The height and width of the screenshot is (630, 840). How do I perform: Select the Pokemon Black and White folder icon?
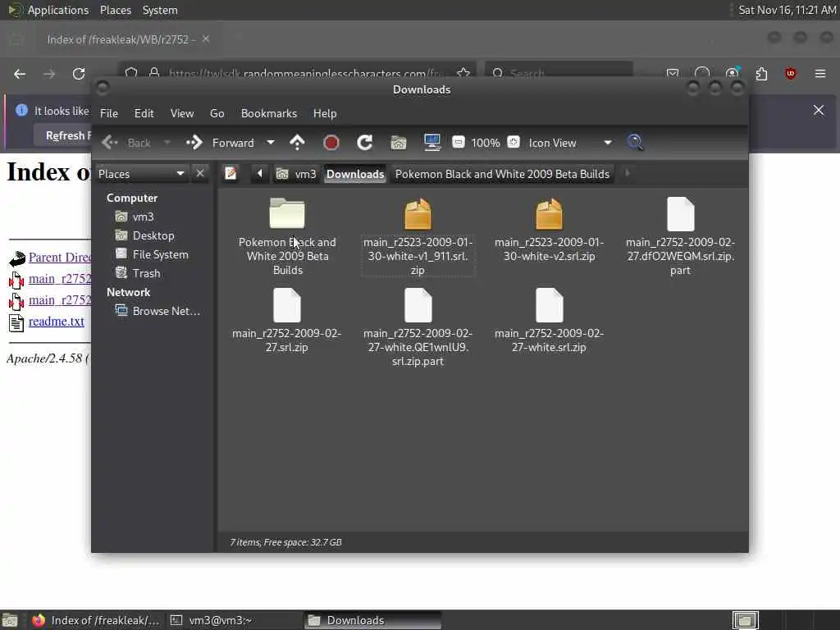pyautogui.click(x=287, y=212)
